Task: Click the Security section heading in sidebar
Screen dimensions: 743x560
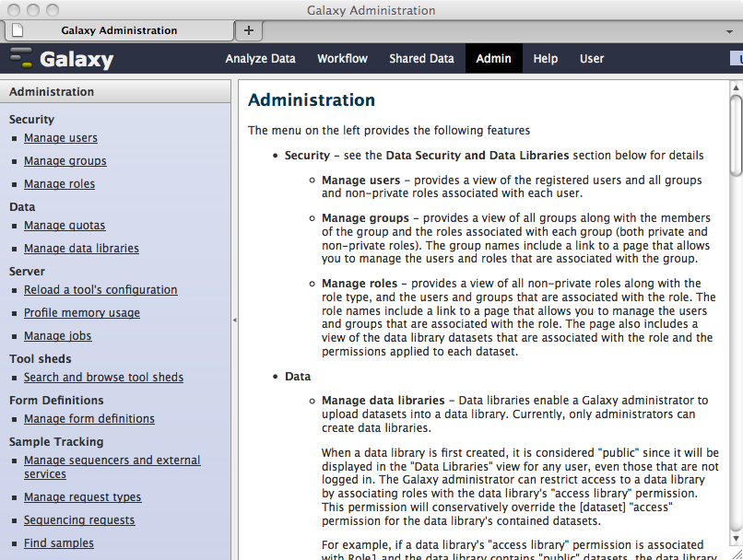Action: click(x=31, y=120)
